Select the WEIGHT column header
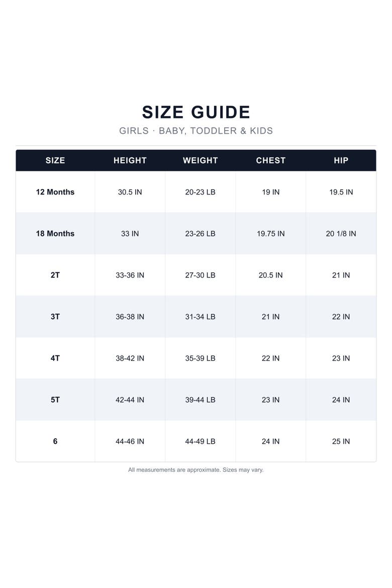Screen dimensions: 392x588 (x=201, y=160)
